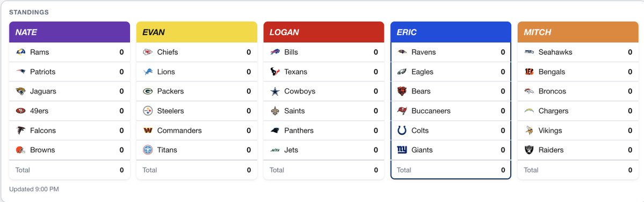Screen dimensions: 644x202
Task: Click the Cowboys star logo
Action: click(275, 91)
